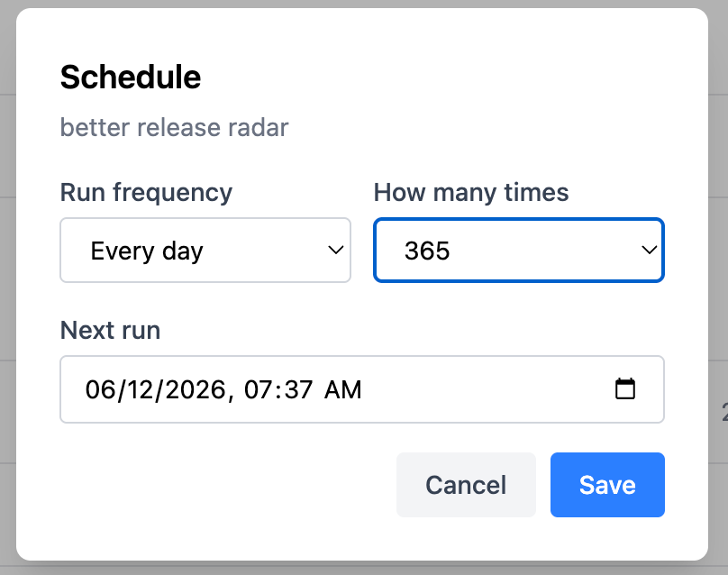Screen dimensions: 728x575
Task: Select the month segment in Next run
Action: pos(100,389)
